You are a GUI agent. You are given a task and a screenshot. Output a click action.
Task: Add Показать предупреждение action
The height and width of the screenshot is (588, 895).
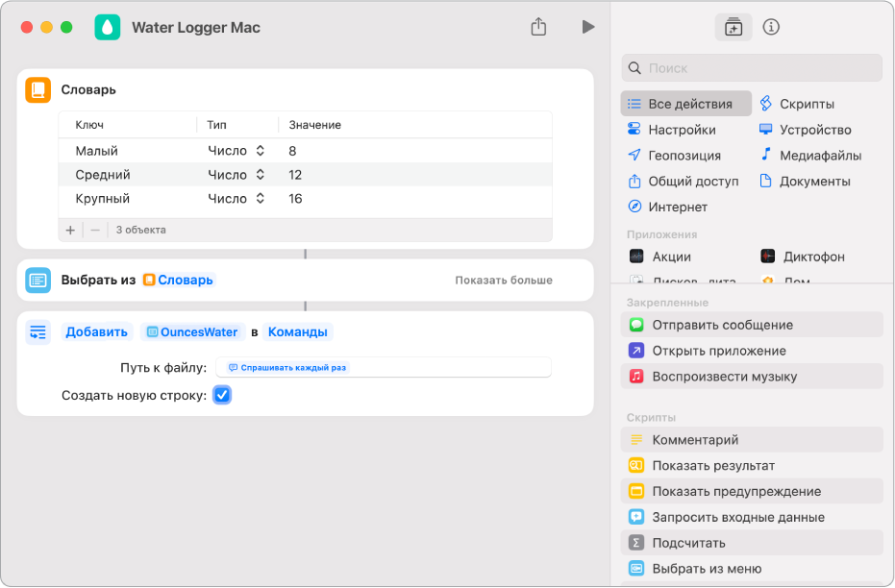tap(752, 491)
